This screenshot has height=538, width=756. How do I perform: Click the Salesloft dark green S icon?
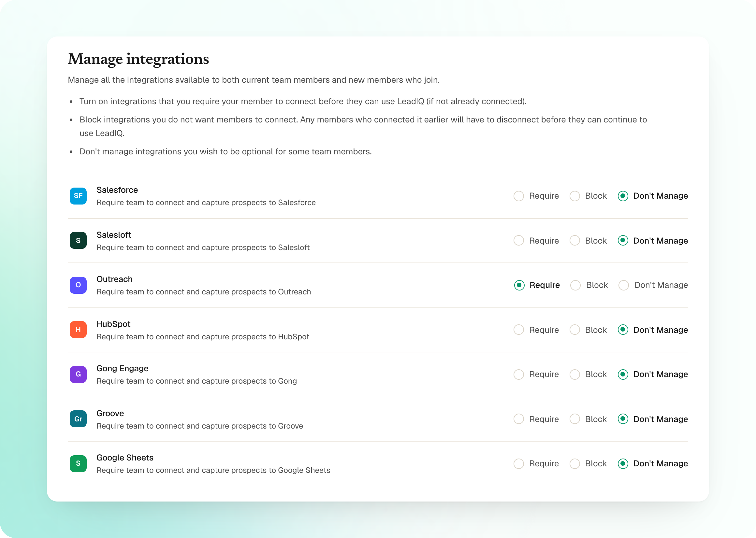coord(78,241)
